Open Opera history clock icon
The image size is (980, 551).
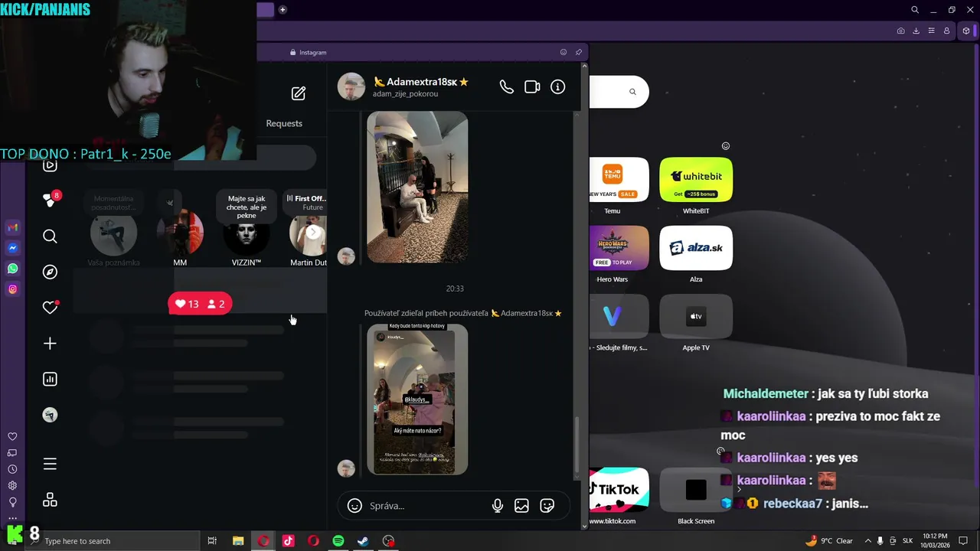pyautogui.click(x=12, y=469)
